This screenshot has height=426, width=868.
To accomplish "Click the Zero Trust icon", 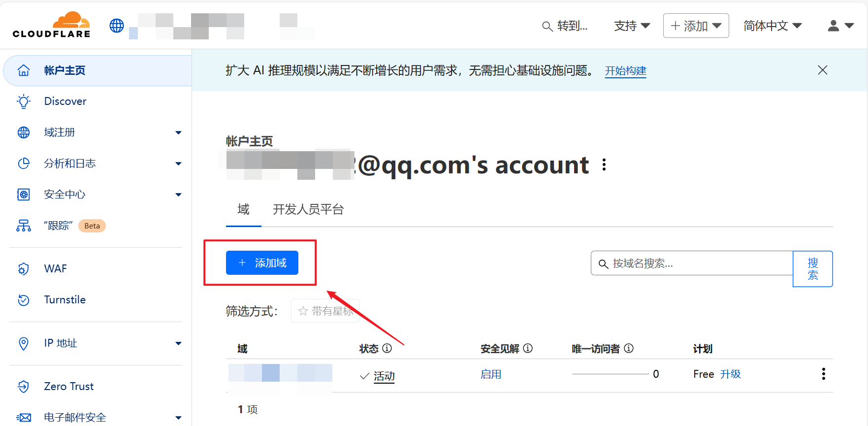I will pyautogui.click(x=24, y=387).
